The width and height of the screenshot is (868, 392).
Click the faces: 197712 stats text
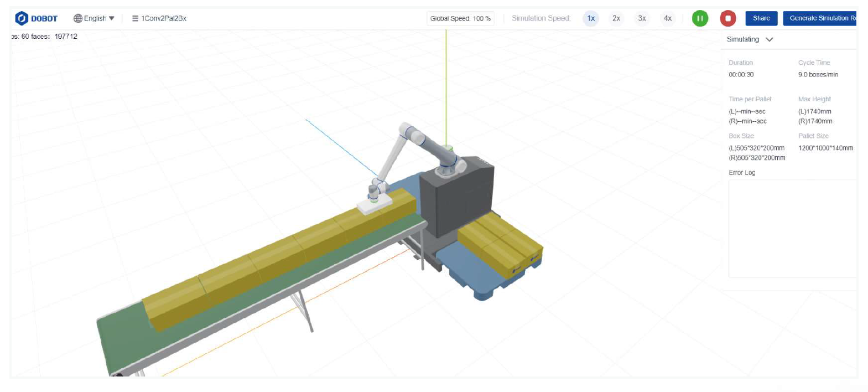(54, 37)
